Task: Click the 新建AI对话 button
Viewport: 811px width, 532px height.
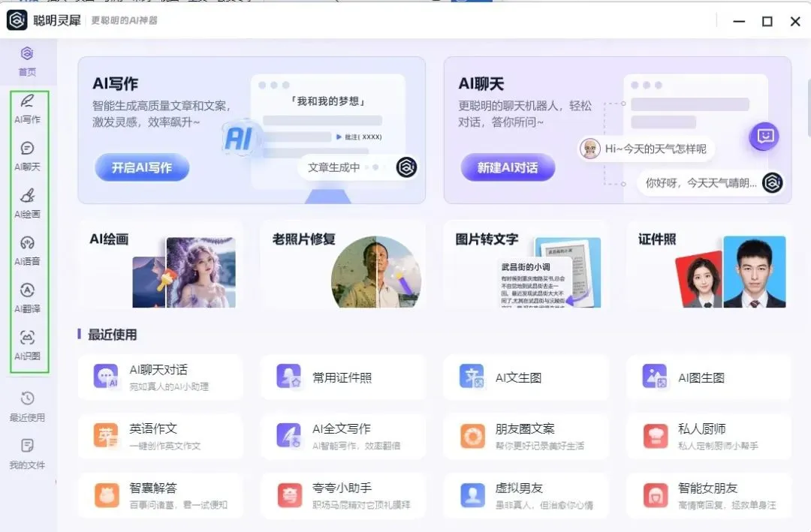Action: coord(508,168)
